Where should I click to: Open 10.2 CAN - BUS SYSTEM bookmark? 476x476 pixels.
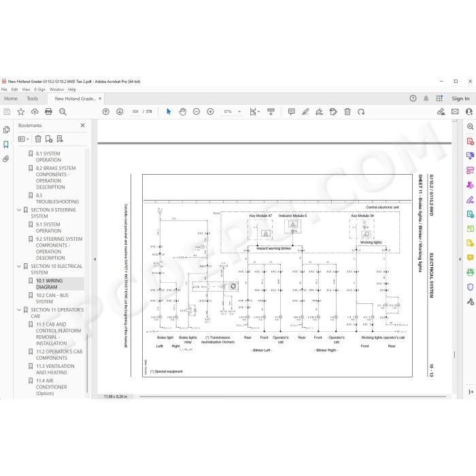click(x=52, y=299)
